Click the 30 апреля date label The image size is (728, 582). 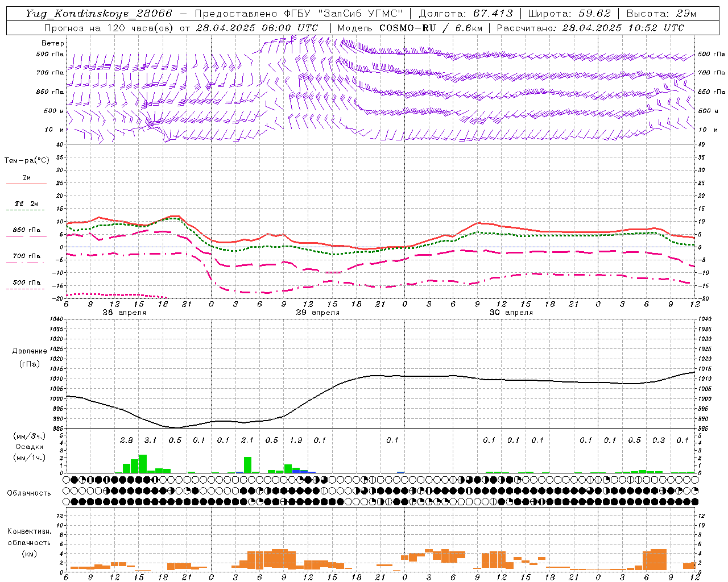coord(511,313)
